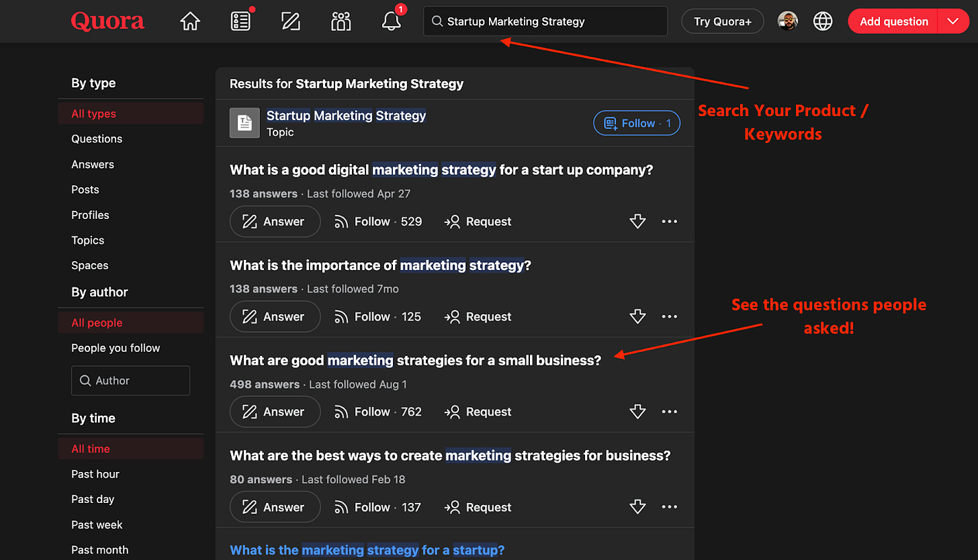Filter results to Past month

(100, 550)
